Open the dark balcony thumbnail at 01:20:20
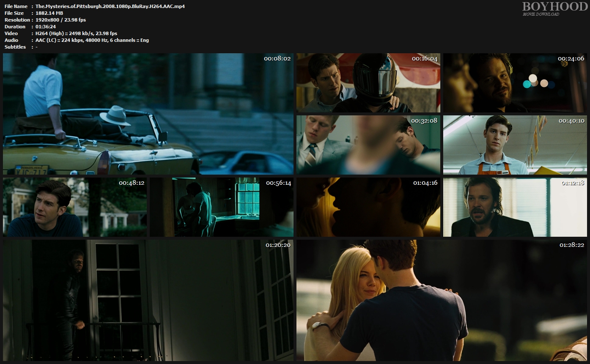The image size is (590, 364). pos(148,300)
